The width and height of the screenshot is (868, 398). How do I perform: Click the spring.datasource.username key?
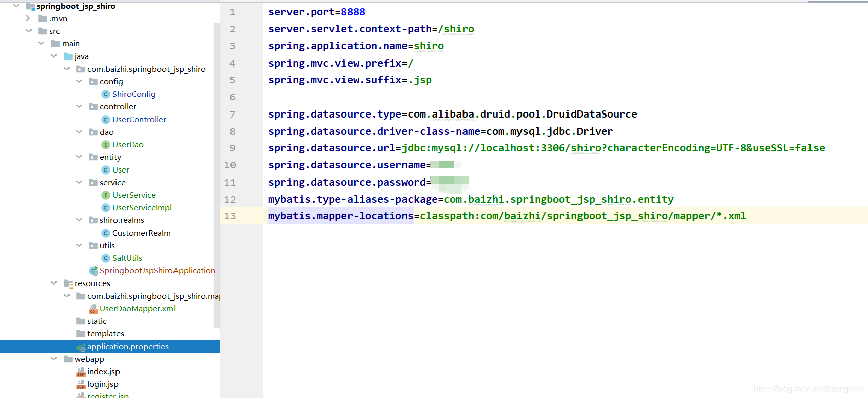[347, 165]
